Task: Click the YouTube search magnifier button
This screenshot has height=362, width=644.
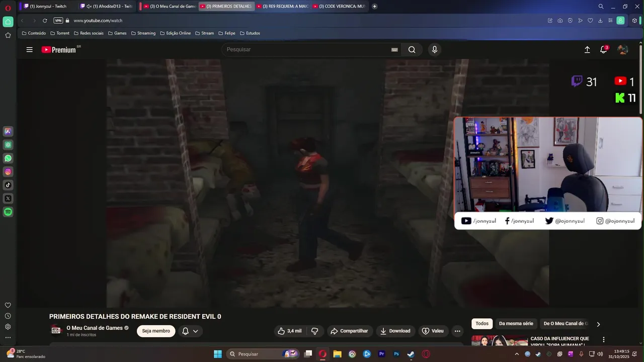Action: point(412,49)
